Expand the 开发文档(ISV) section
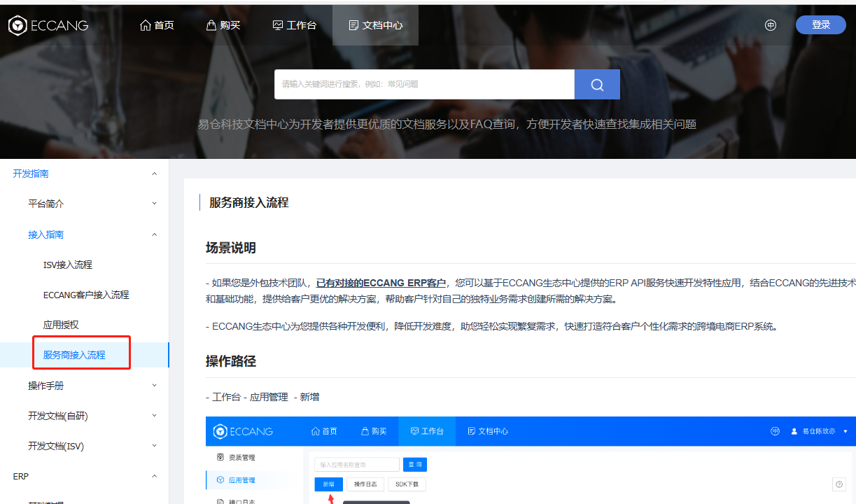Image resolution: width=856 pixels, height=504 pixels. [155, 446]
